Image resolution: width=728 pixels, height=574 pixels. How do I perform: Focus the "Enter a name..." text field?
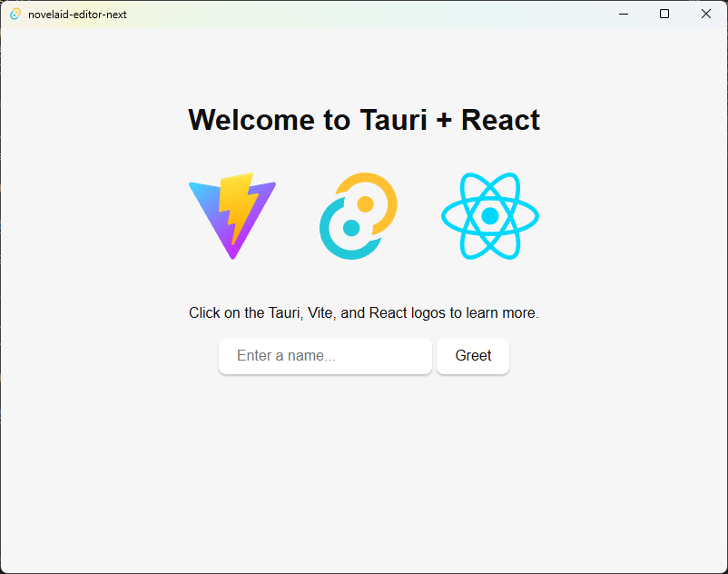(x=325, y=356)
